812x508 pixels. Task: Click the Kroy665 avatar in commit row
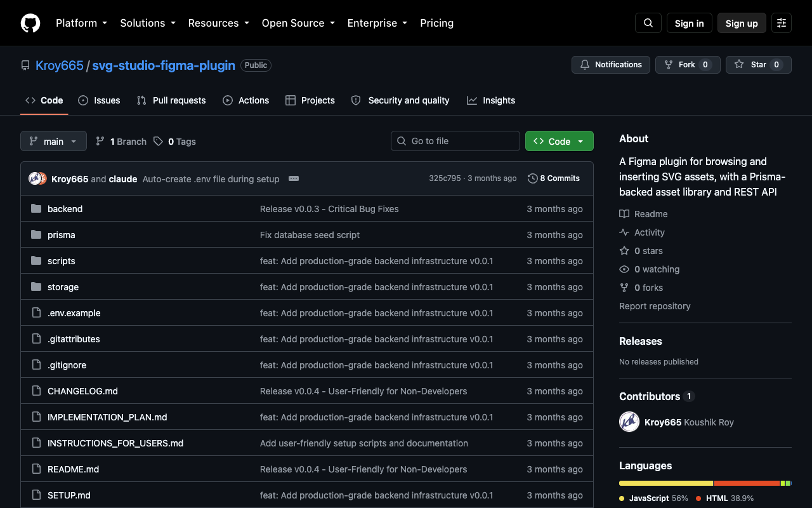pyautogui.click(x=35, y=178)
